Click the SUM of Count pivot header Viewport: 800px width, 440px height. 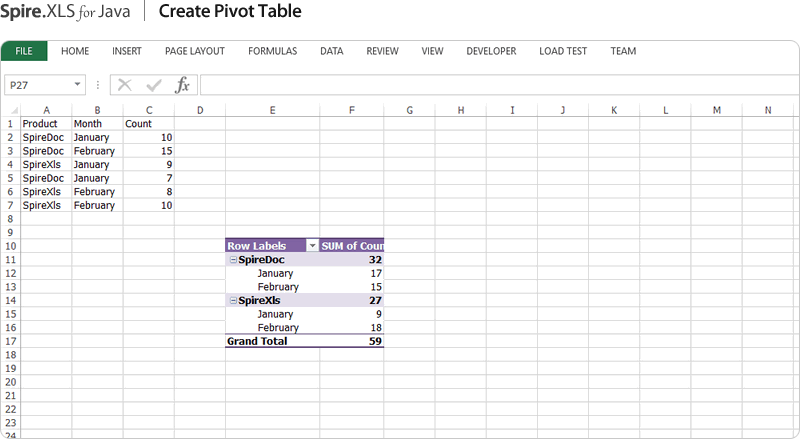click(352, 246)
